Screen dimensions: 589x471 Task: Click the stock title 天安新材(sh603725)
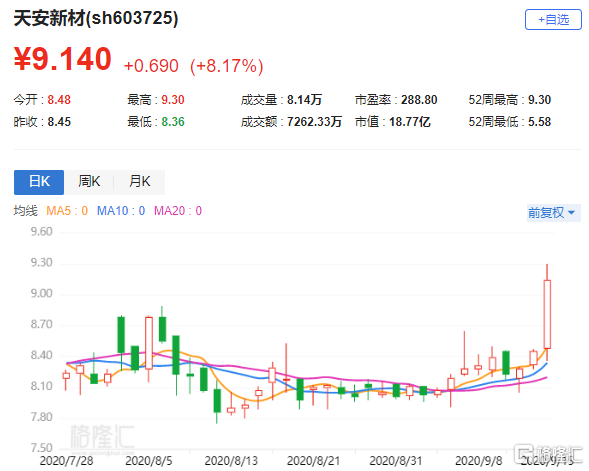96,18
